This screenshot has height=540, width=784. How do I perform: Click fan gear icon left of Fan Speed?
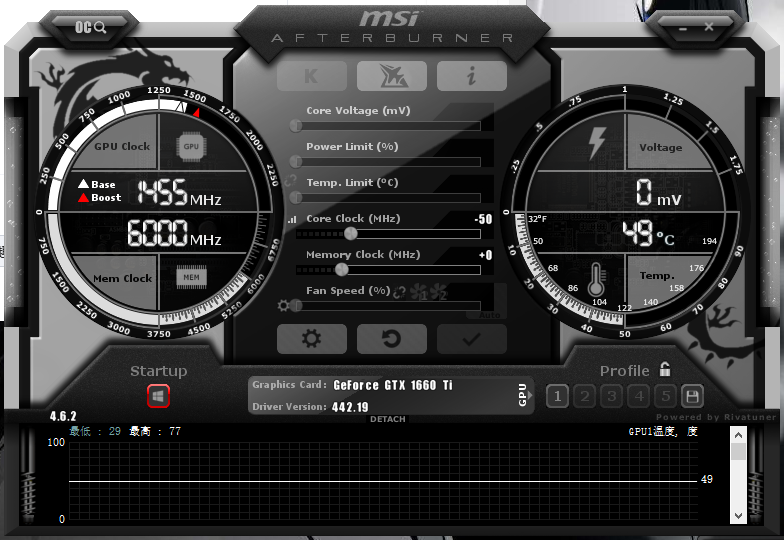[283, 306]
